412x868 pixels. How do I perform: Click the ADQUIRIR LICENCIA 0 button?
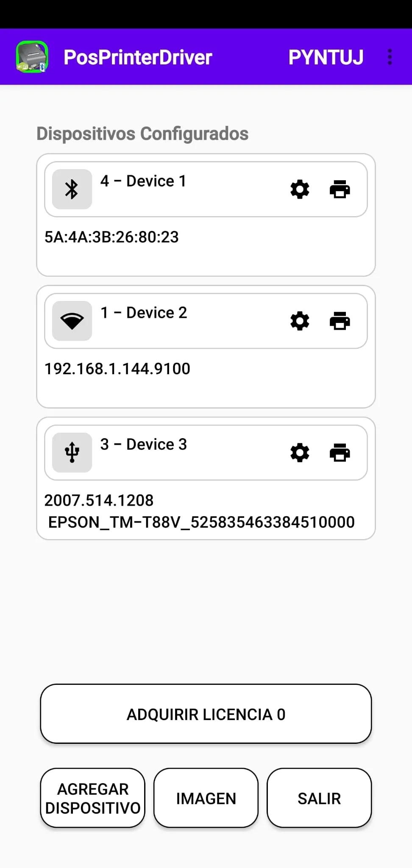tap(206, 714)
